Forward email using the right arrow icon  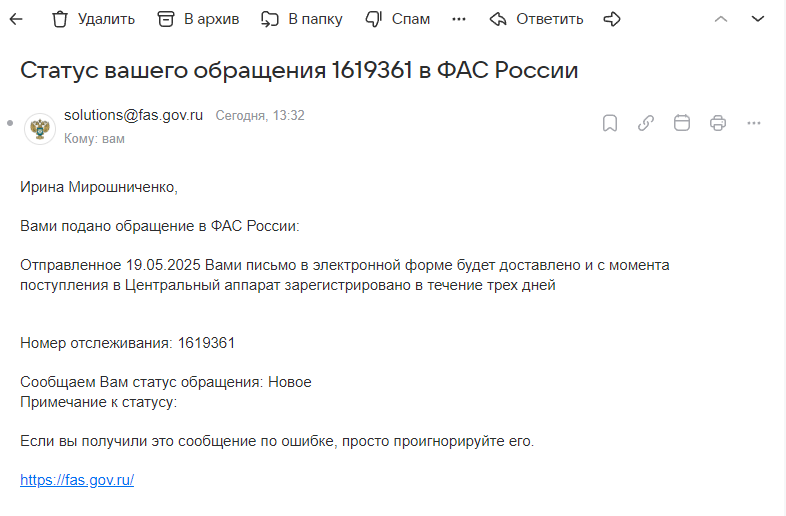pyautogui.click(x=612, y=20)
